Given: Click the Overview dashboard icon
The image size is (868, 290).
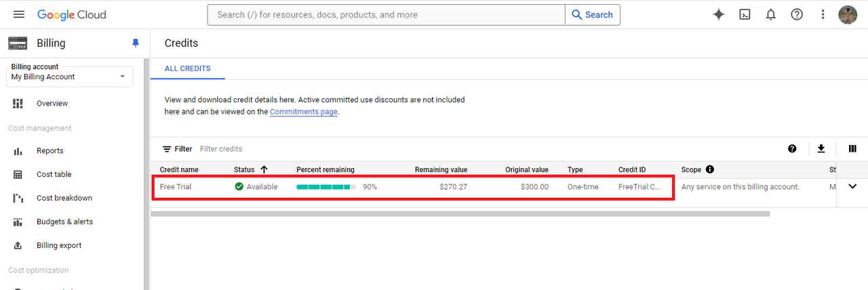Looking at the screenshot, I should (x=18, y=103).
